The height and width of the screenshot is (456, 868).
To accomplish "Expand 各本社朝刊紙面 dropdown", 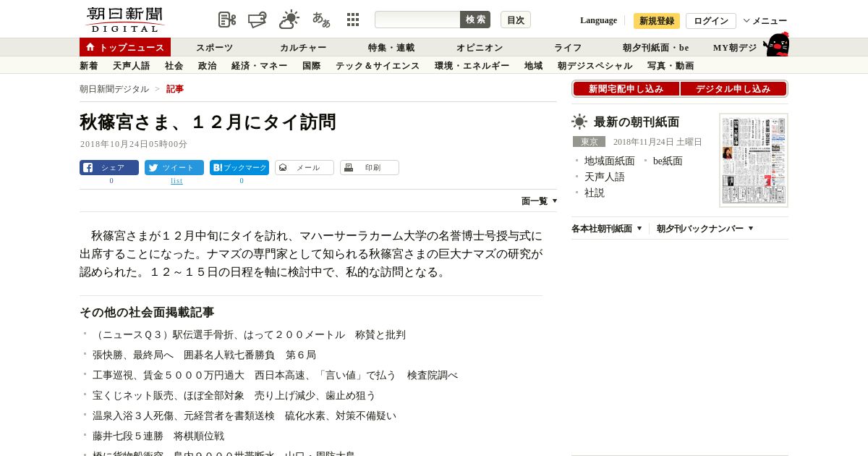I will (x=607, y=229).
